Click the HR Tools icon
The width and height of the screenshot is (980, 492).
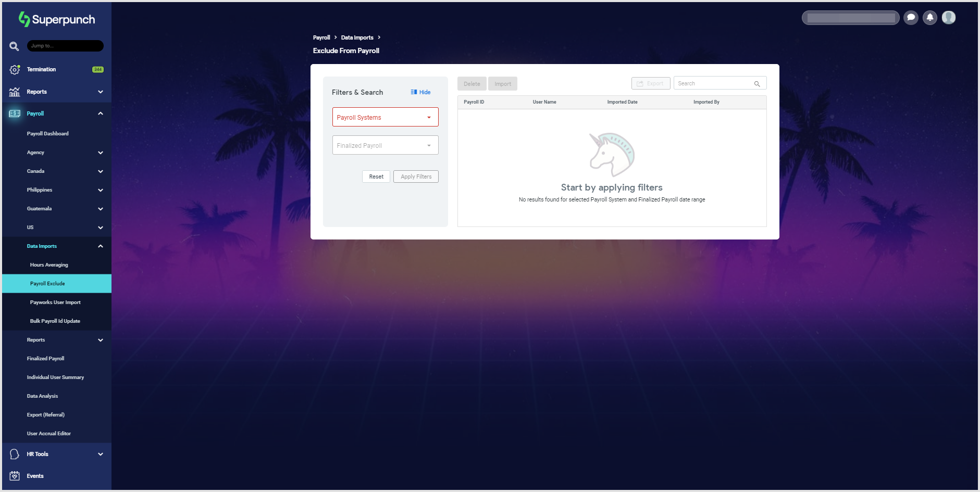15,454
